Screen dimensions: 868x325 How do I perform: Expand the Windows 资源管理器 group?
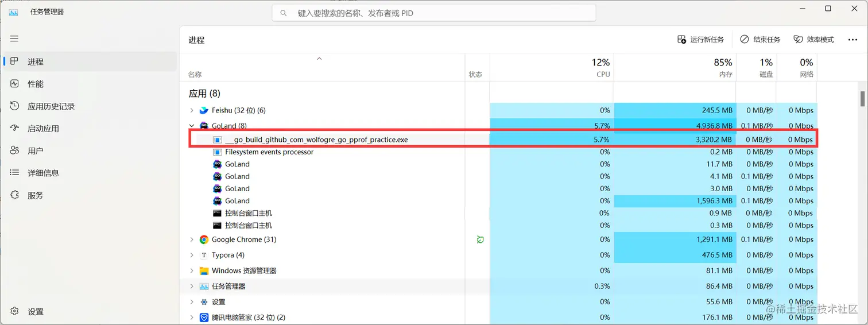point(192,270)
